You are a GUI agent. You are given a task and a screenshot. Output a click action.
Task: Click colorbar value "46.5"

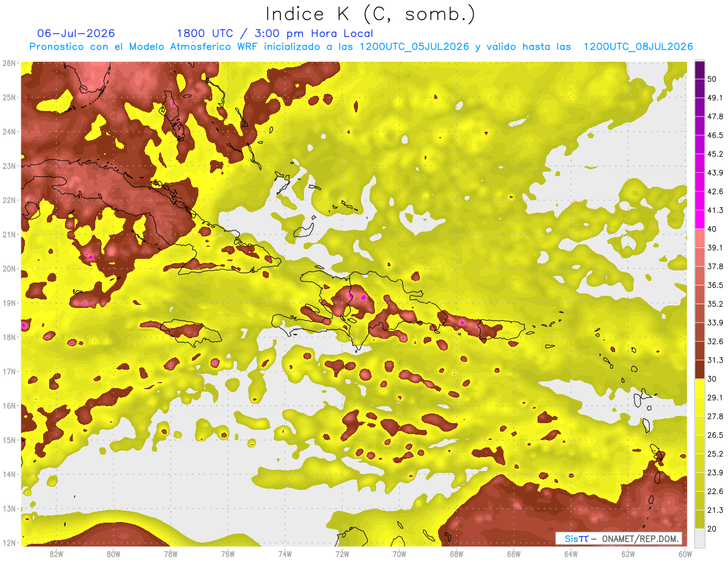pyautogui.click(x=715, y=135)
